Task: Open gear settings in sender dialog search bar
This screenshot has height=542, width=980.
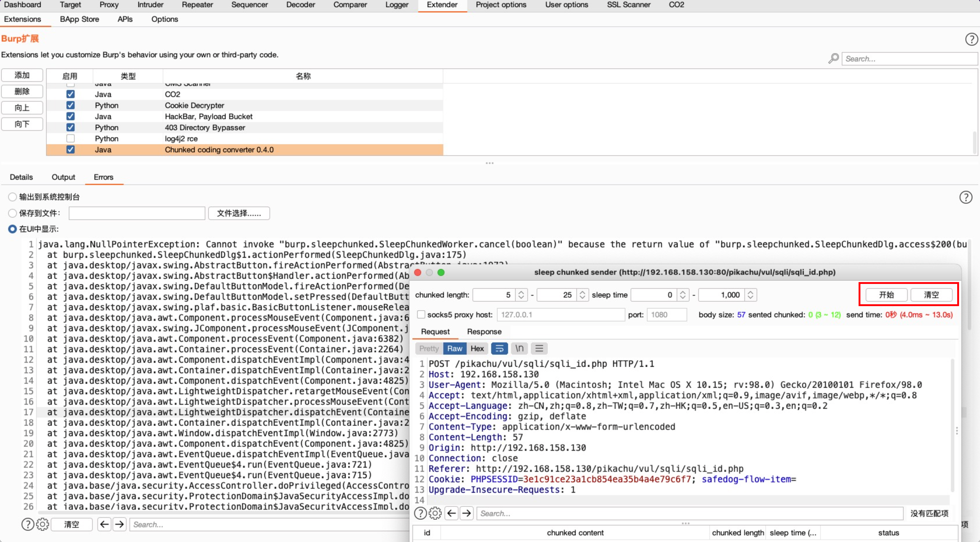Action: [435, 513]
